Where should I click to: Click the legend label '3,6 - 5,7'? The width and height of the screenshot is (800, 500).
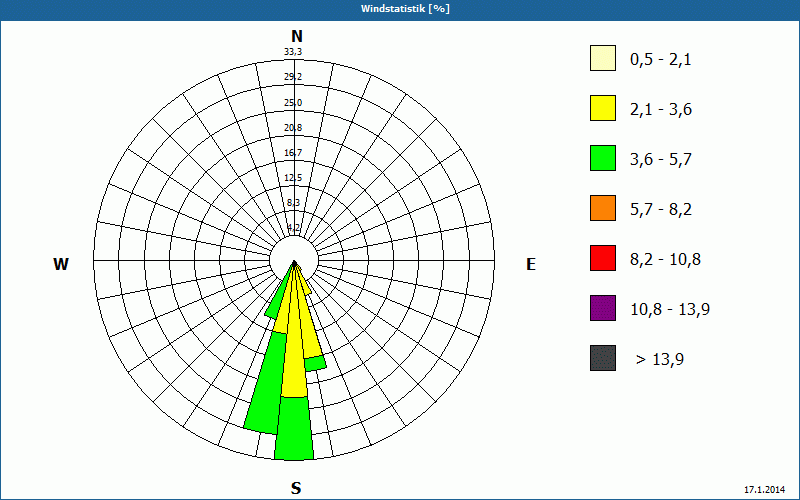[661, 160]
